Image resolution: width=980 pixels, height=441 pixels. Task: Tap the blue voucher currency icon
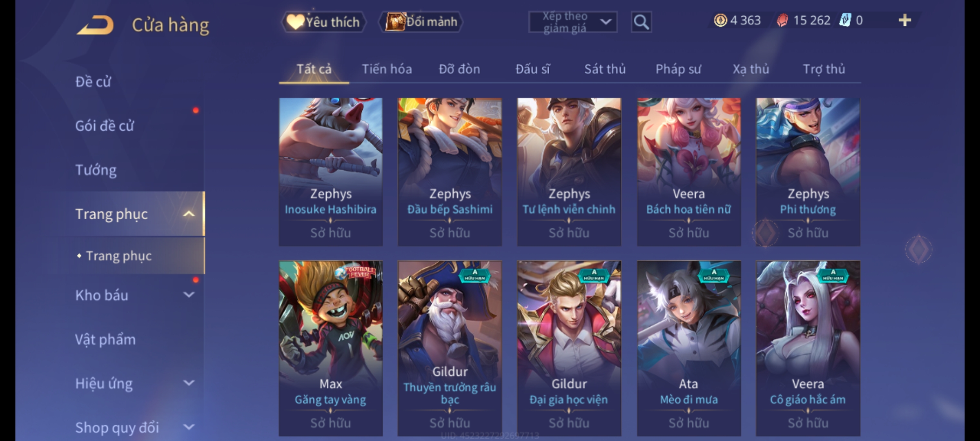tap(845, 20)
